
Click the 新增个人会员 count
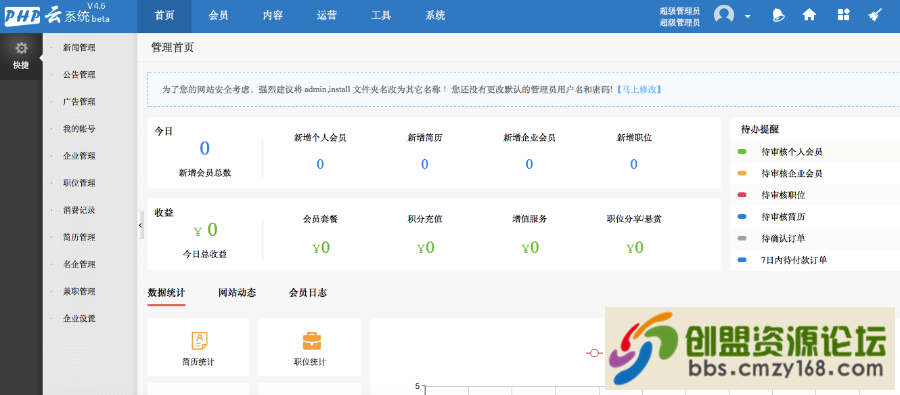(320, 165)
